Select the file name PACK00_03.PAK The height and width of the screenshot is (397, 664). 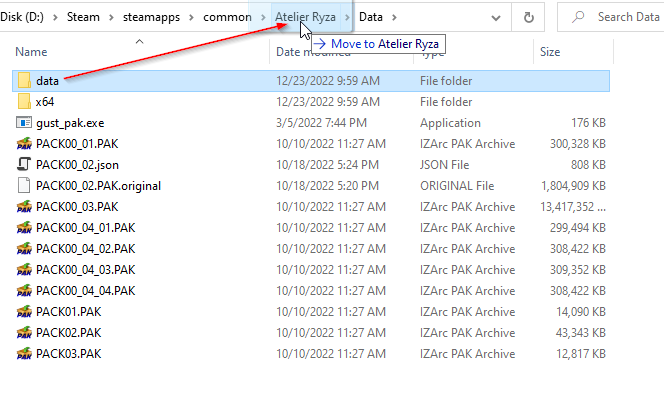(77, 207)
